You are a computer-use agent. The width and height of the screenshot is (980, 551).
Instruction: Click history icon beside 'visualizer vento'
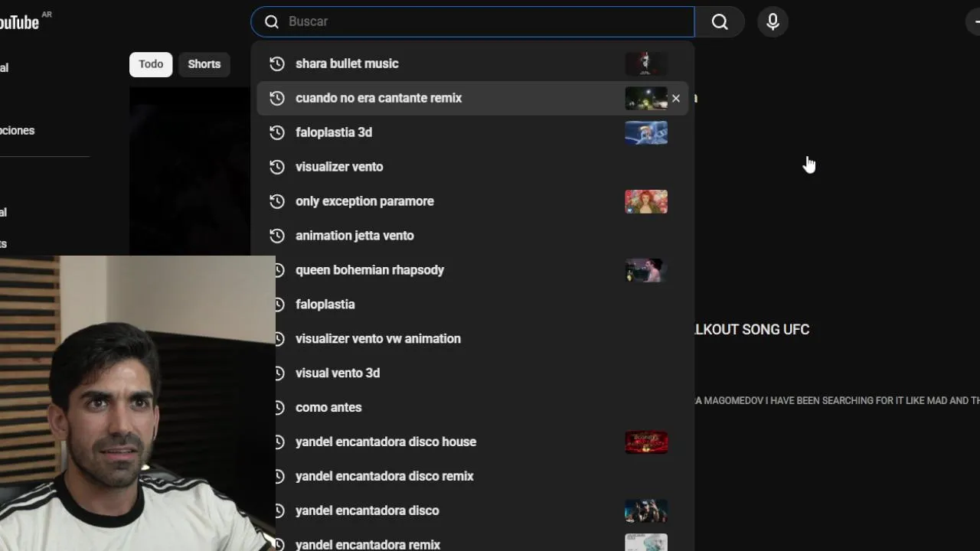(x=277, y=167)
